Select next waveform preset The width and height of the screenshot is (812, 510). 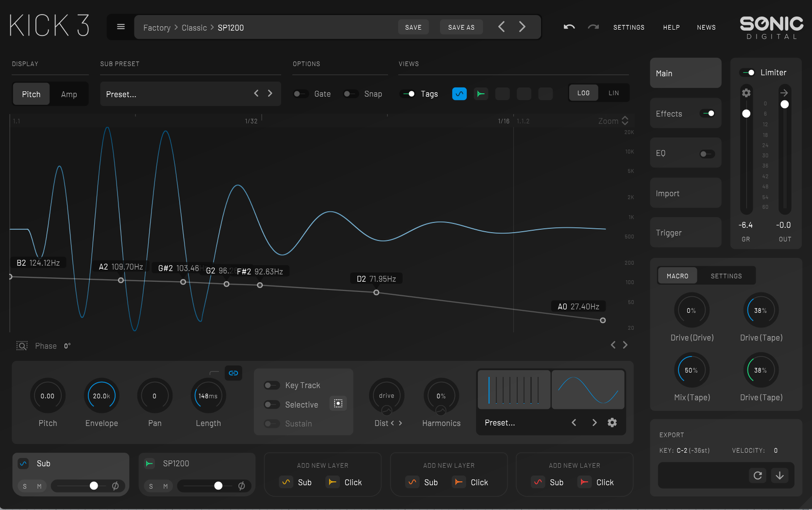[x=594, y=423]
